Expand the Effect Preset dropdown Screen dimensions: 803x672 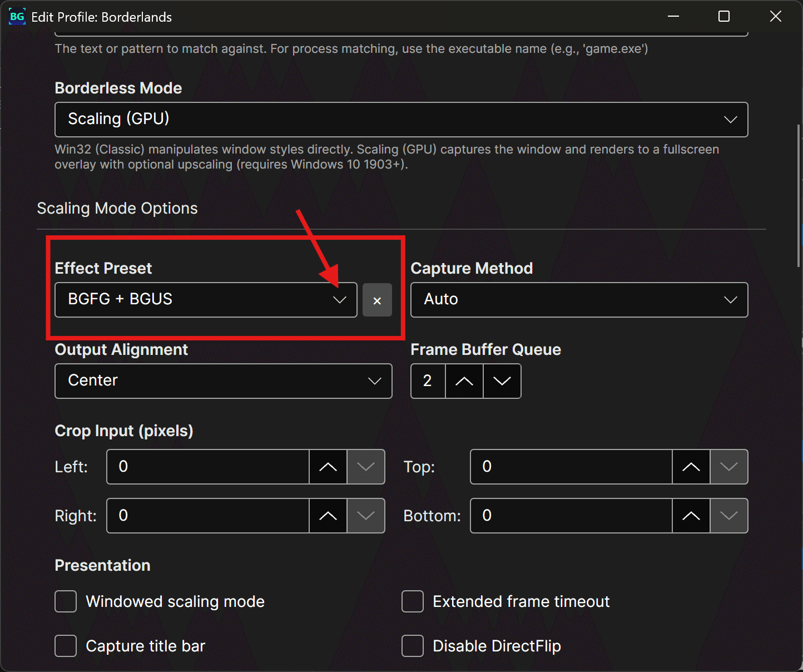pos(206,300)
